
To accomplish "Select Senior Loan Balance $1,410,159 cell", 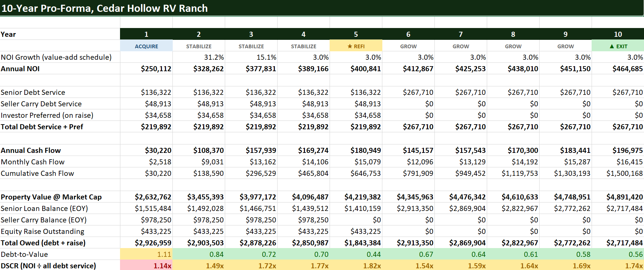I will click(x=356, y=209).
